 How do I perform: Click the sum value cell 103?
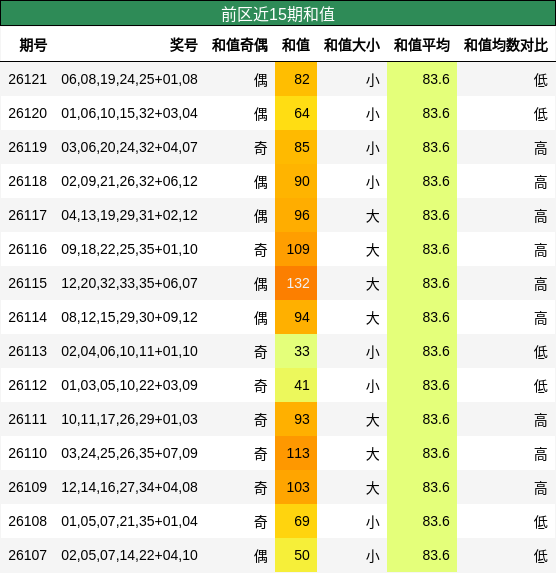296,487
